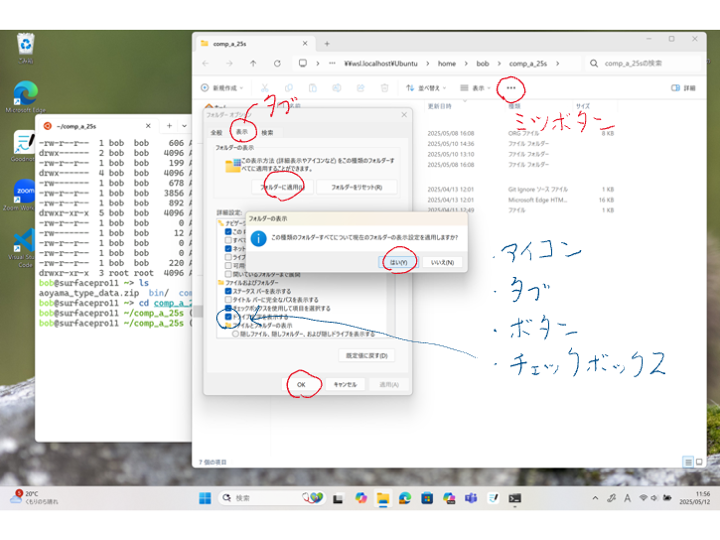Refresh the File Explorer view
The height and width of the screenshot is (540, 720).
(277, 63)
